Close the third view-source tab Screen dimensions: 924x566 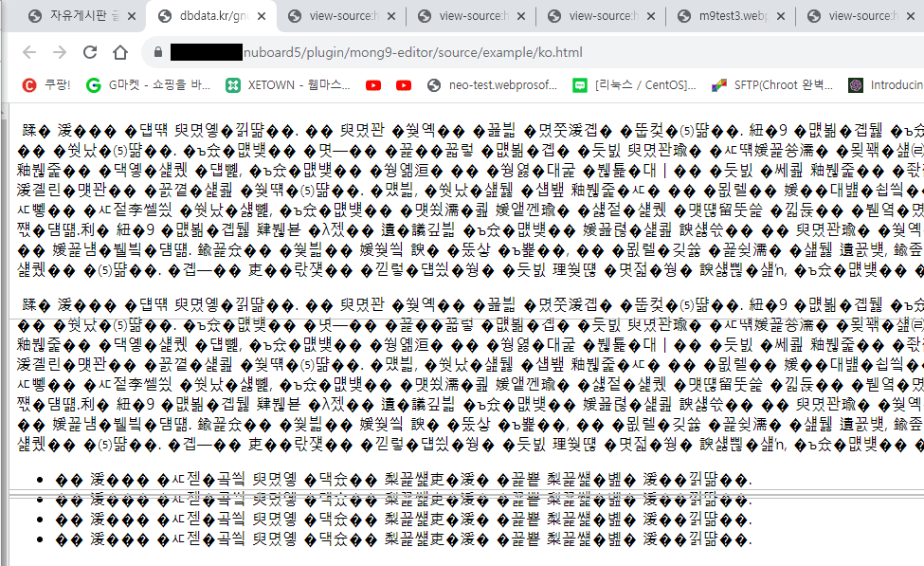click(650, 16)
